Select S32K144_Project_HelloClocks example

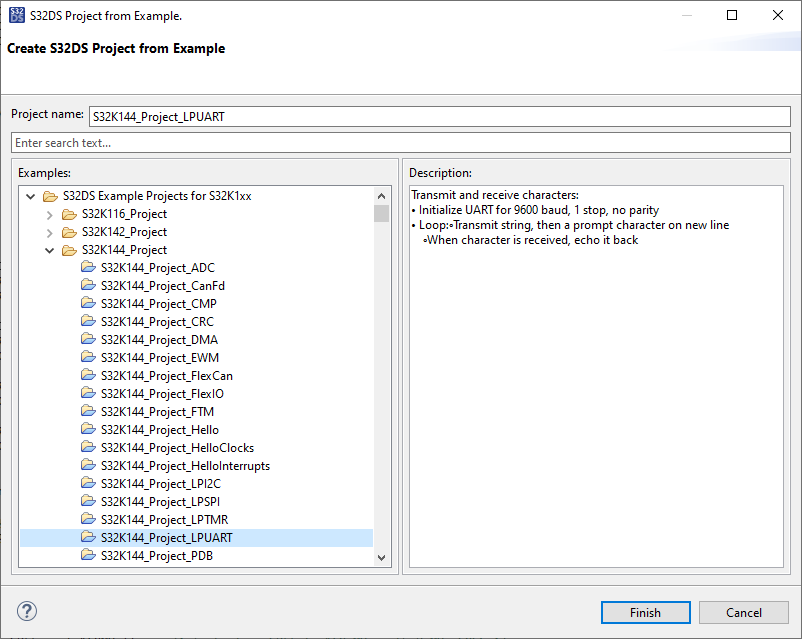(x=177, y=448)
